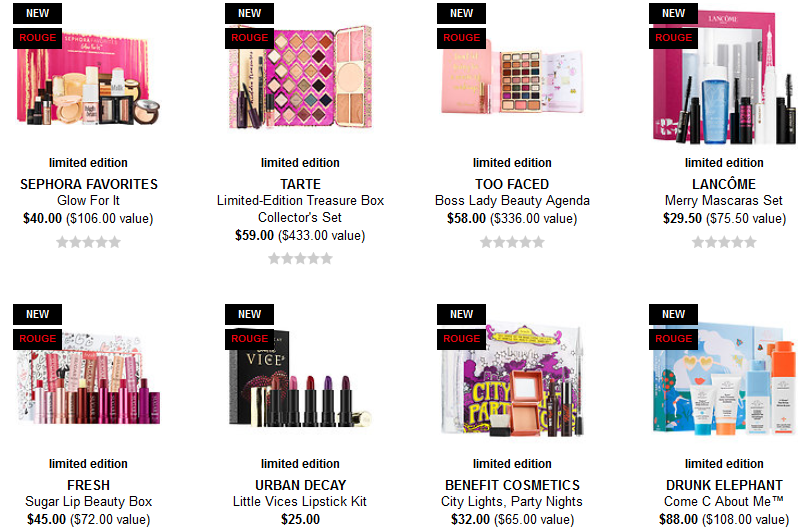
Task: Click Benefit City Lights, Party Nights image
Action: coord(512,379)
